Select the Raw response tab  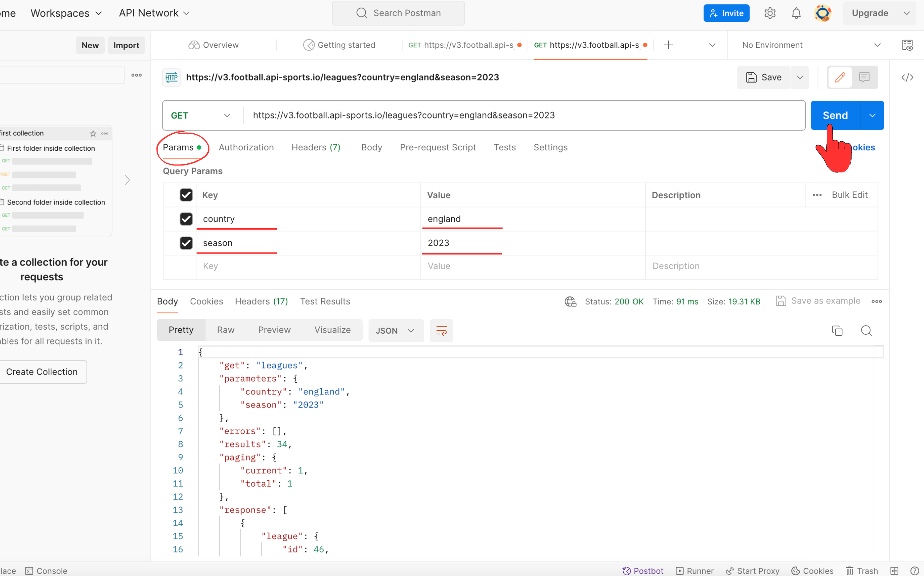[226, 330]
